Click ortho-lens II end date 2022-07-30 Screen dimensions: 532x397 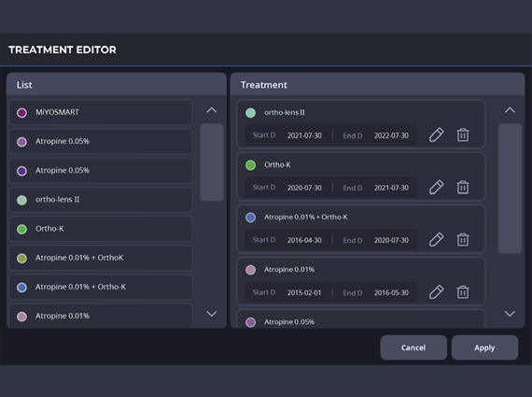click(391, 135)
